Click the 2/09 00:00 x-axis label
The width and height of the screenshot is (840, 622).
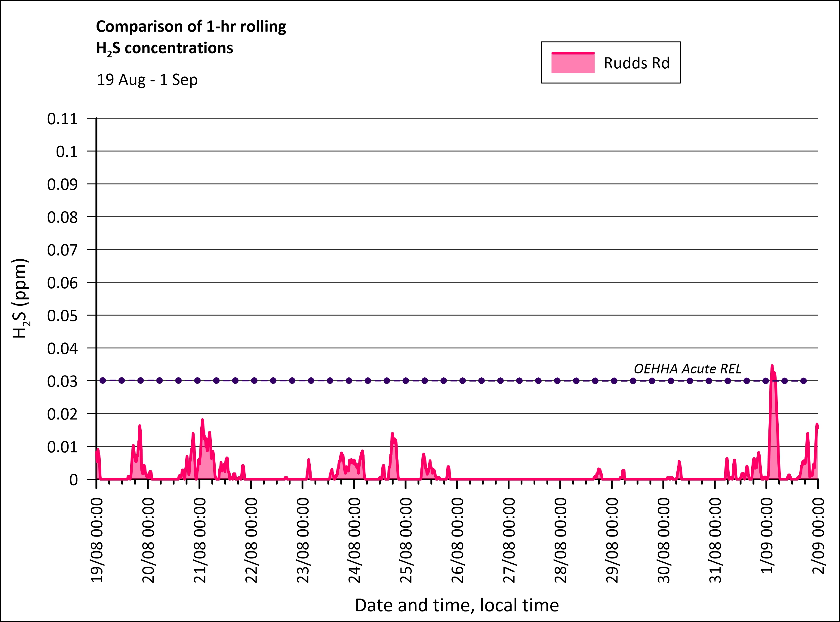pyautogui.click(x=819, y=536)
